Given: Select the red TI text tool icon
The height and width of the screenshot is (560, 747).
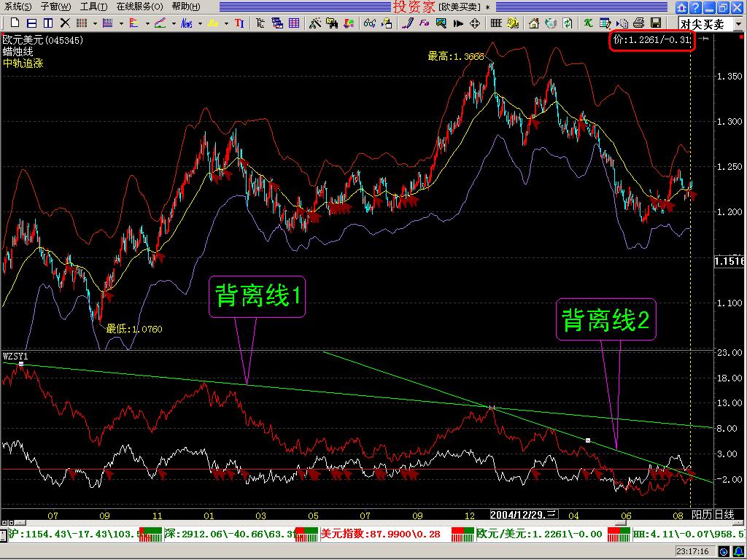Looking at the screenshot, I should point(239,23).
